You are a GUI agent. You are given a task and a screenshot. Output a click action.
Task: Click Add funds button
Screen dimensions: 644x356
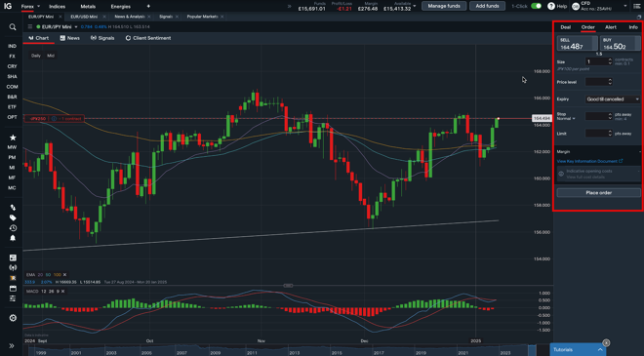click(x=487, y=6)
